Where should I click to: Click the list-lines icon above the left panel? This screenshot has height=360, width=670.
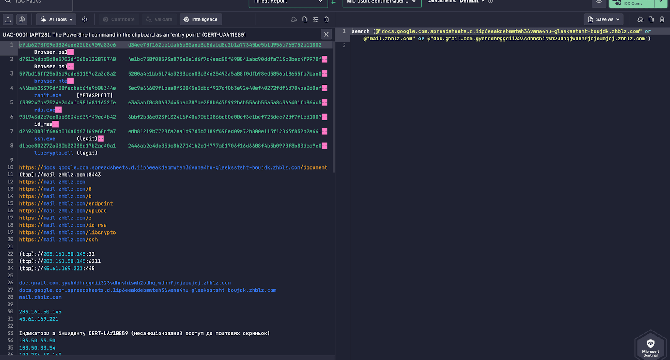pos(315,19)
